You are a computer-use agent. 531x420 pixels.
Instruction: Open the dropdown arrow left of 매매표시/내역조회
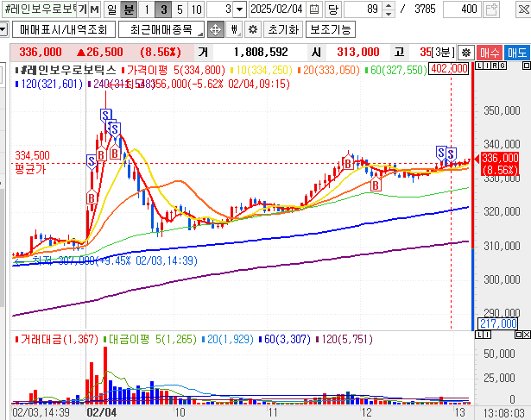(x=3, y=30)
